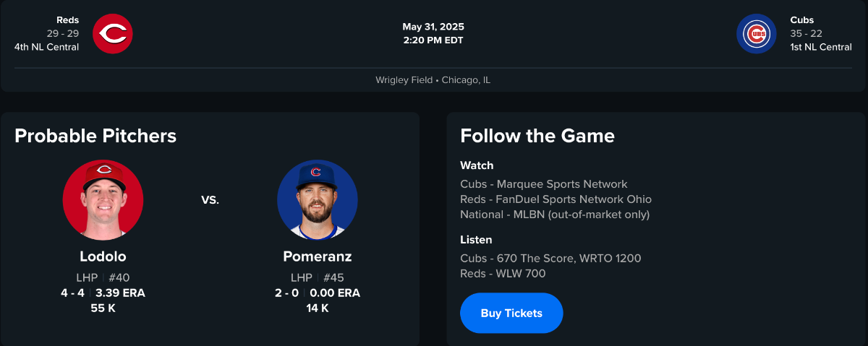Click the 2:20 PM EDT game time
Image resolution: width=868 pixels, height=346 pixels.
pyautogui.click(x=433, y=40)
